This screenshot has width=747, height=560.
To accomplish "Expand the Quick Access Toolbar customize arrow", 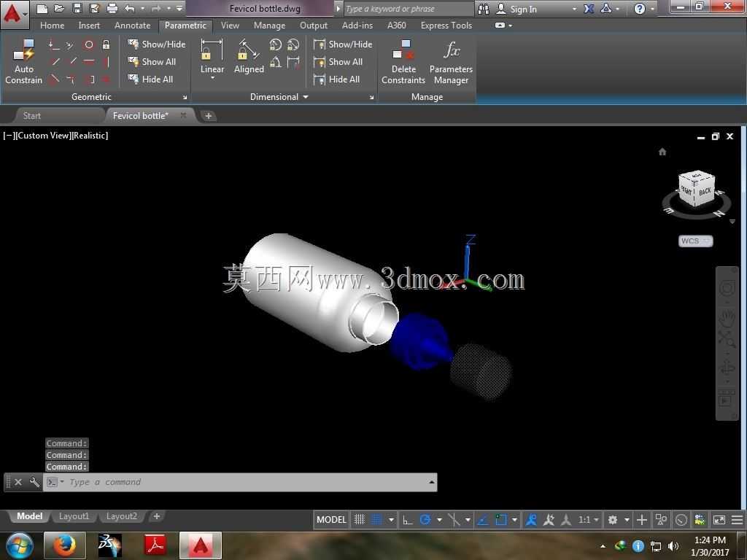I will (x=179, y=8).
